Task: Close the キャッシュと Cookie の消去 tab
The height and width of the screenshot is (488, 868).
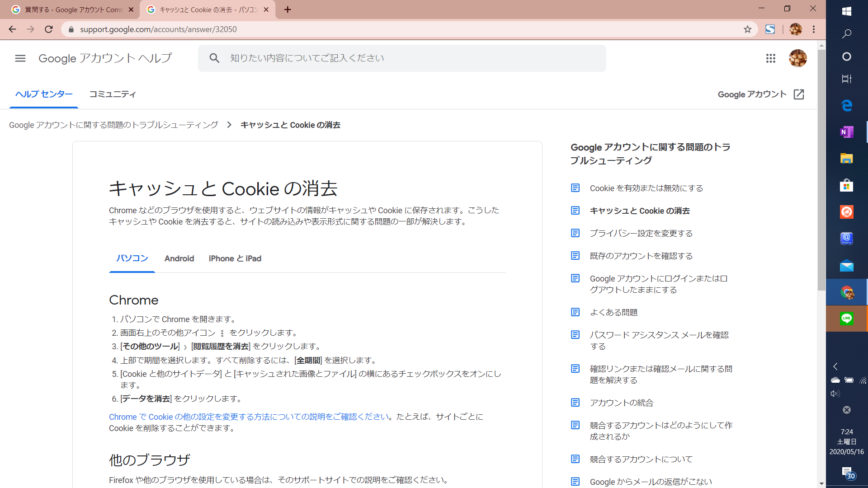Action: point(266,9)
